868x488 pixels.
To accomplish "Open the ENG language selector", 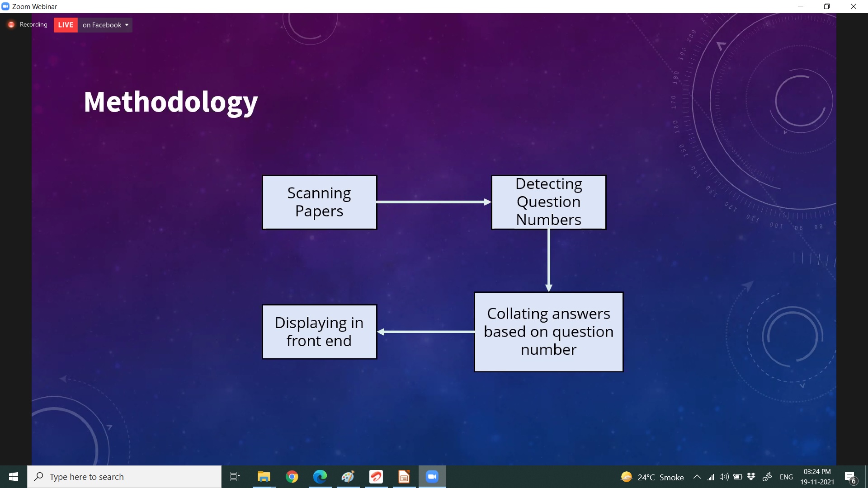I will [786, 477].
